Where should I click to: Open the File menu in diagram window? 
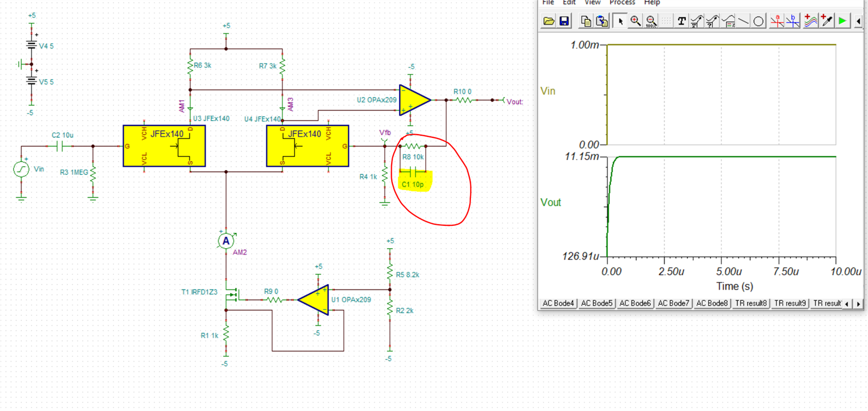pyautogui.click(x=548, y=3)
